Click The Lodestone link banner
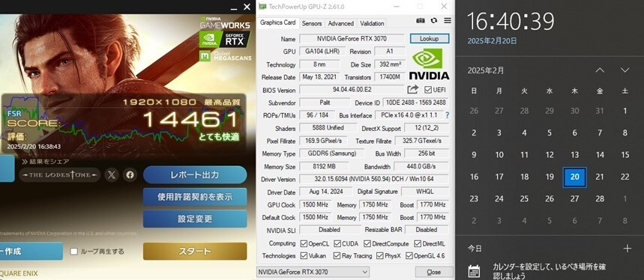Viewport: 644px width, 280px height. (59, 175)
